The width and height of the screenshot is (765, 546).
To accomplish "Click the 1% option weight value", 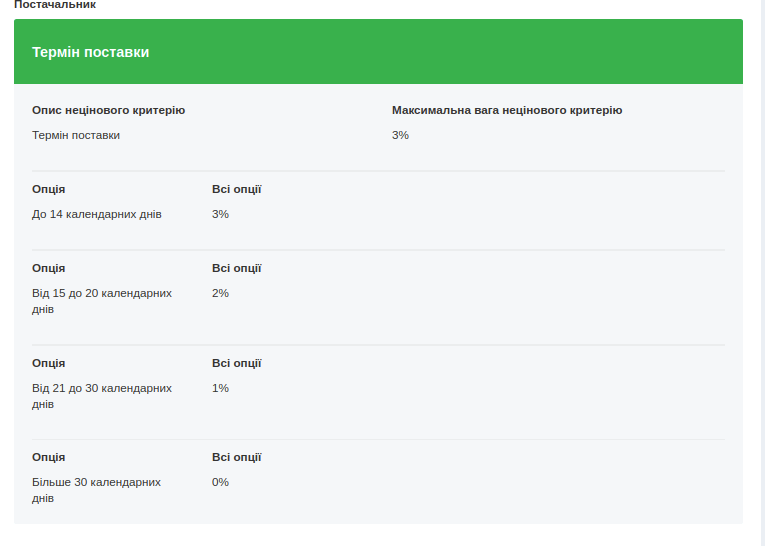I will pos(220,388).
